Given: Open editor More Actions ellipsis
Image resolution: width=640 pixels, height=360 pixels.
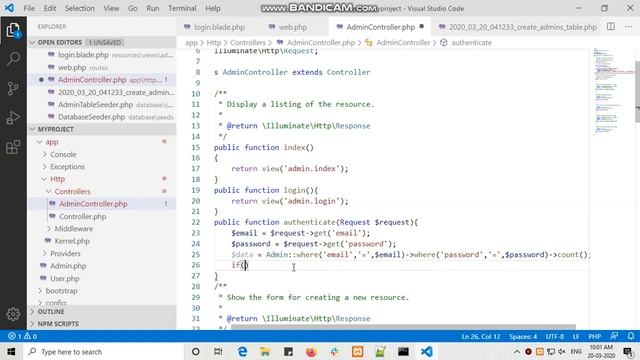Looking at the screenshot, I should point(628,27).
